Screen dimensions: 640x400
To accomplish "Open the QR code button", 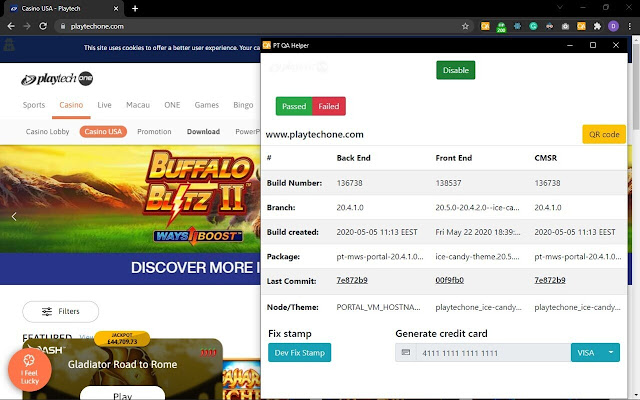I will point(604,134).
